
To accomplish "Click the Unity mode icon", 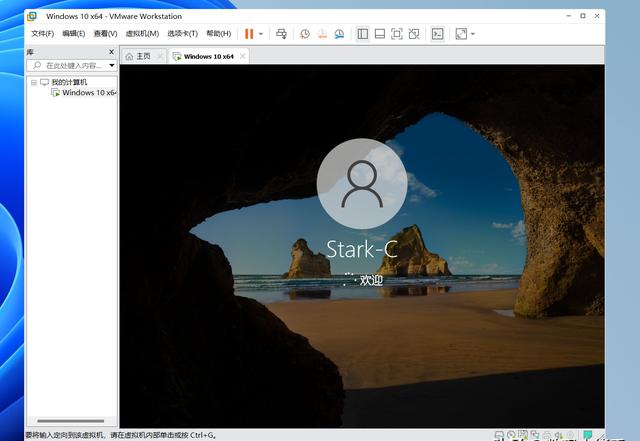I will click(x=414, y=34).
